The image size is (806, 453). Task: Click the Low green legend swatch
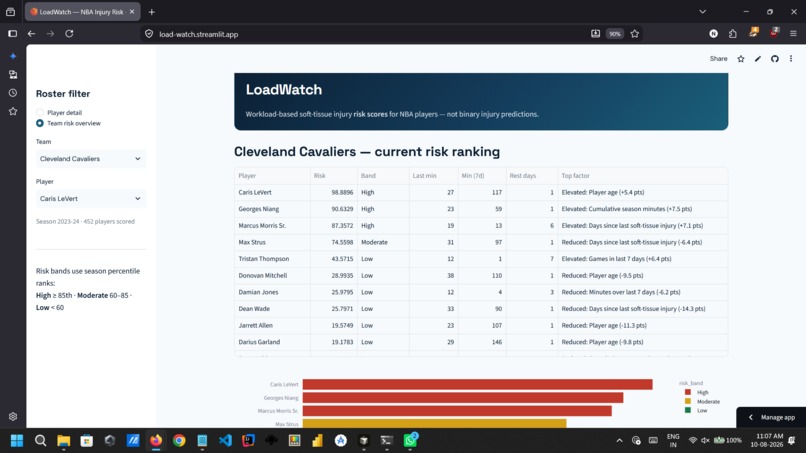688,410
